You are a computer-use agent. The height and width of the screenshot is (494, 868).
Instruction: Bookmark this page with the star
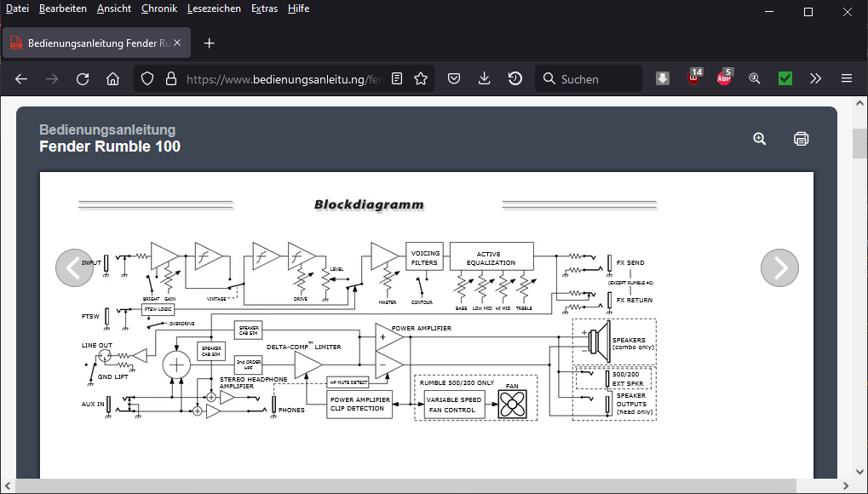pyautogui.click(x=421, y=78)
